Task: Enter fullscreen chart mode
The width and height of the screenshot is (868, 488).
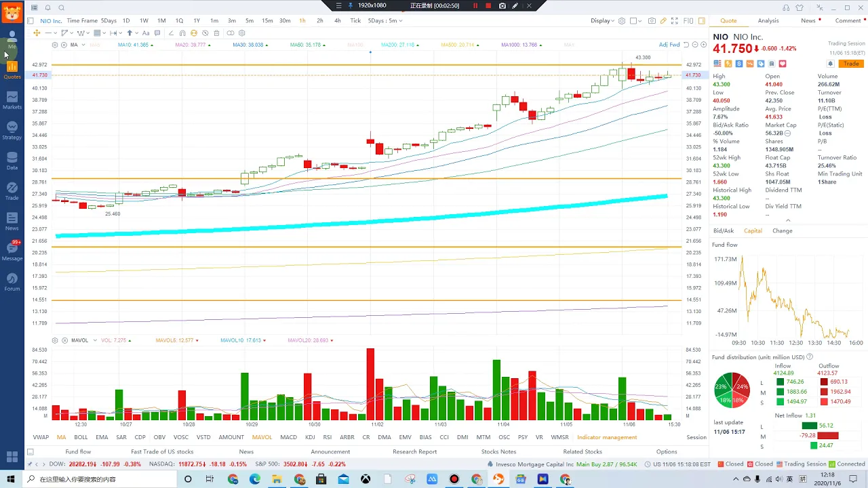Action: click(x=675, y=21)
